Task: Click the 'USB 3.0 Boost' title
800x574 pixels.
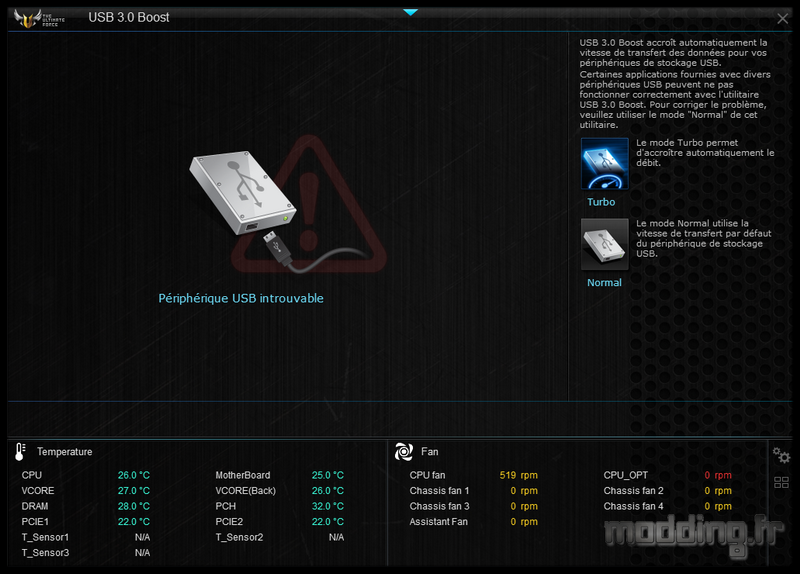Action: pos(129,17)
